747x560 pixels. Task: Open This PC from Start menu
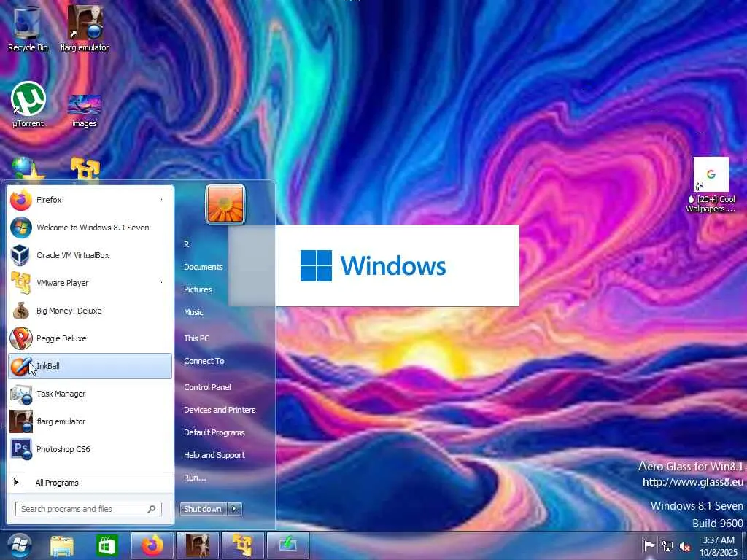coord(197,338)
